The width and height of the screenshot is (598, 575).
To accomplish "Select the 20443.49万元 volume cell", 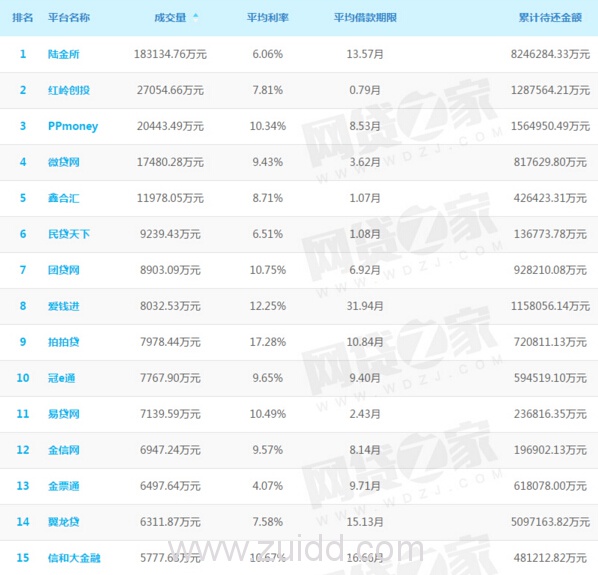I will click(170, 126).
